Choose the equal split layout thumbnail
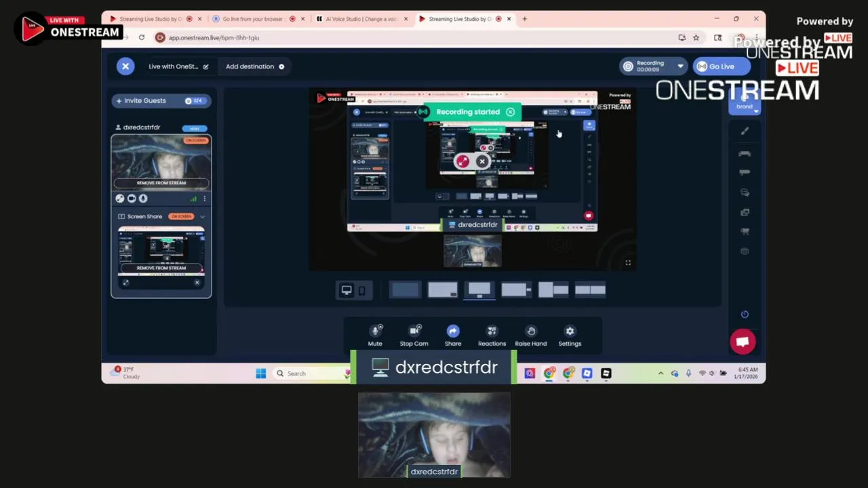The image size is (868, 488). [x=590, y=290]
